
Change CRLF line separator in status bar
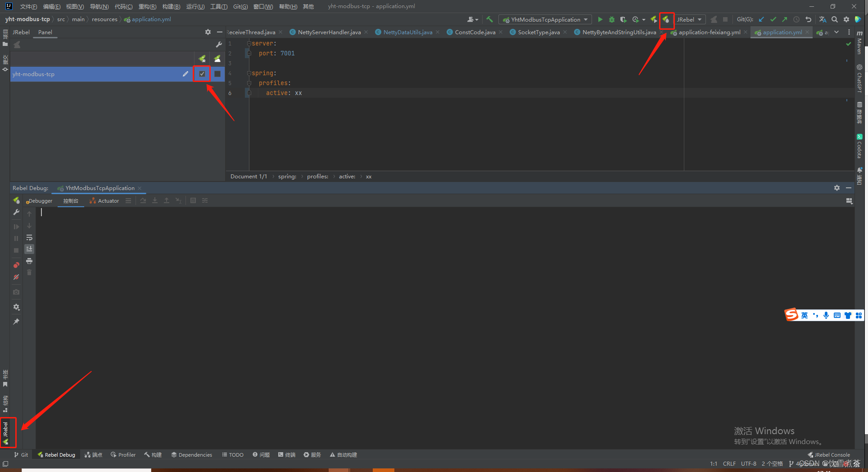pyautogui.click(x=729, y=463)
